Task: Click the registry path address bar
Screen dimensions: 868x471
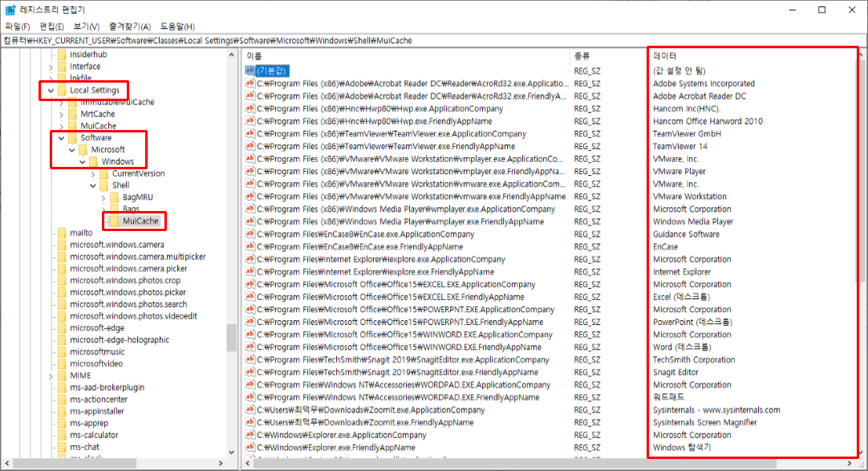Action: [434, 40]
